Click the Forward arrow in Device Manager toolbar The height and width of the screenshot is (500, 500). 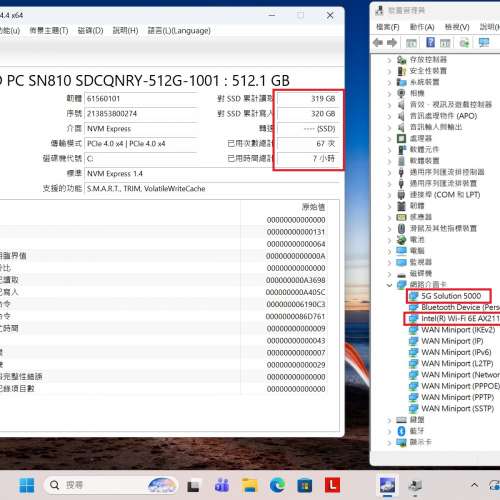click(392, 43)
